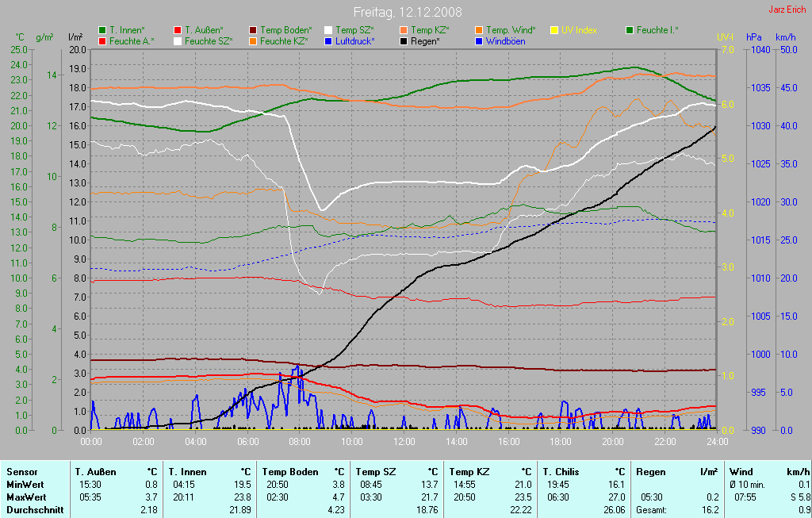This screenshot has width=812, height=518.
Task: Click T. Chilis maximum value '27.0'
Action: pyautogui.click(x=617, y=497)
